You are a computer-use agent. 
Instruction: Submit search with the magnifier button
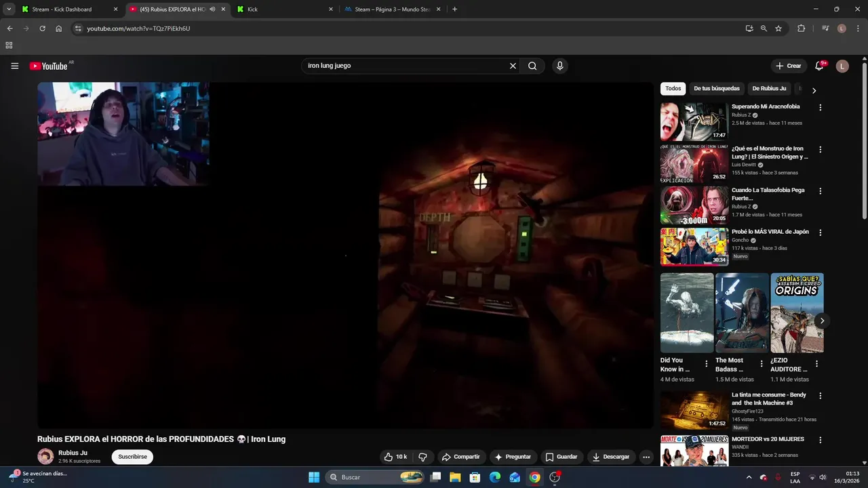[x=532, y=66]
